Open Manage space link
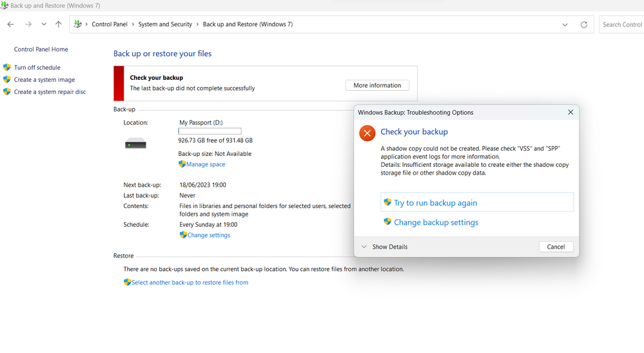The height and width of the screenshot is (353, 644). (x=206, y=164)
